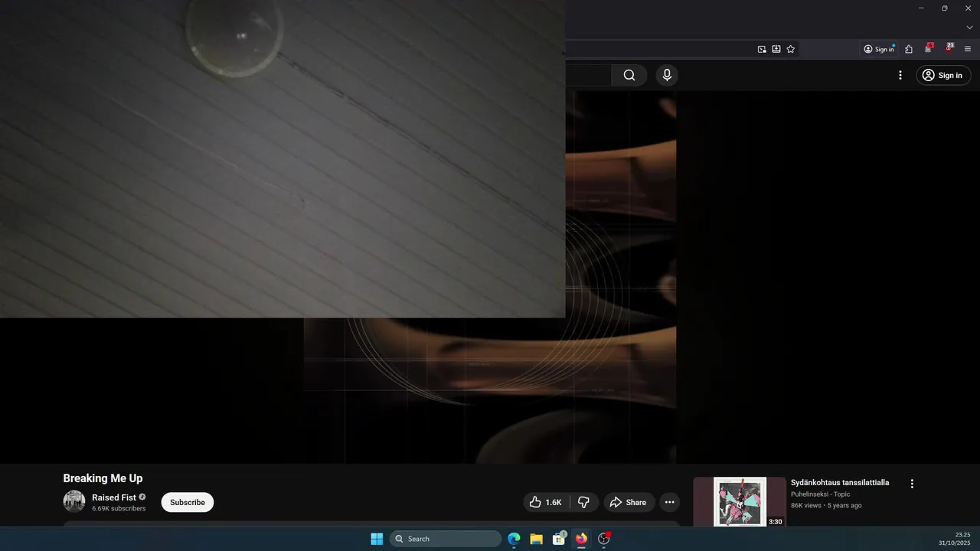
Task: Open Microsoft Edge from taskbar
Action: [514, 539]
